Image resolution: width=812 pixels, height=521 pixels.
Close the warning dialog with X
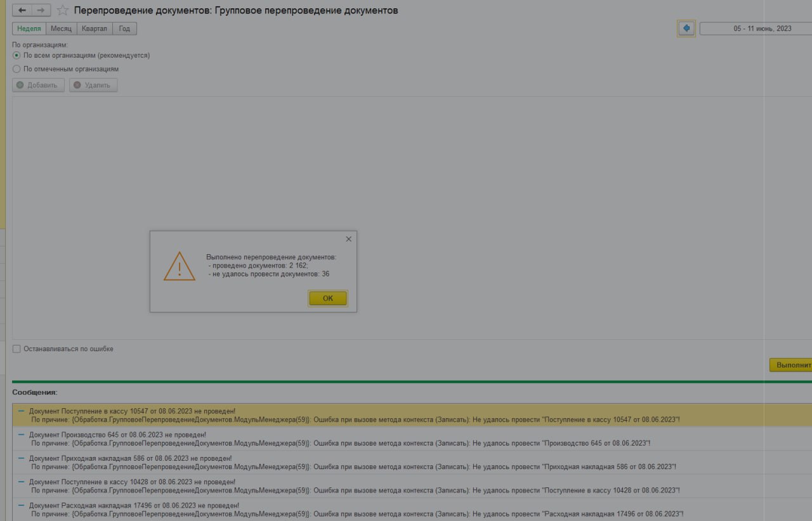click(x=348, y=239)
